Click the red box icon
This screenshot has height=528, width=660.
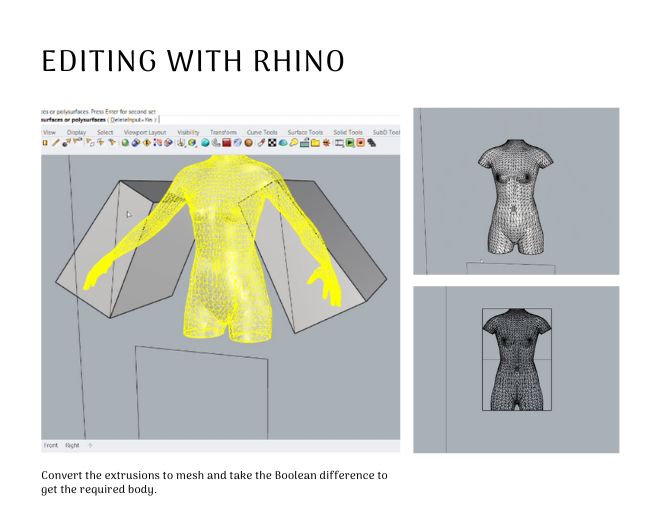226,143
